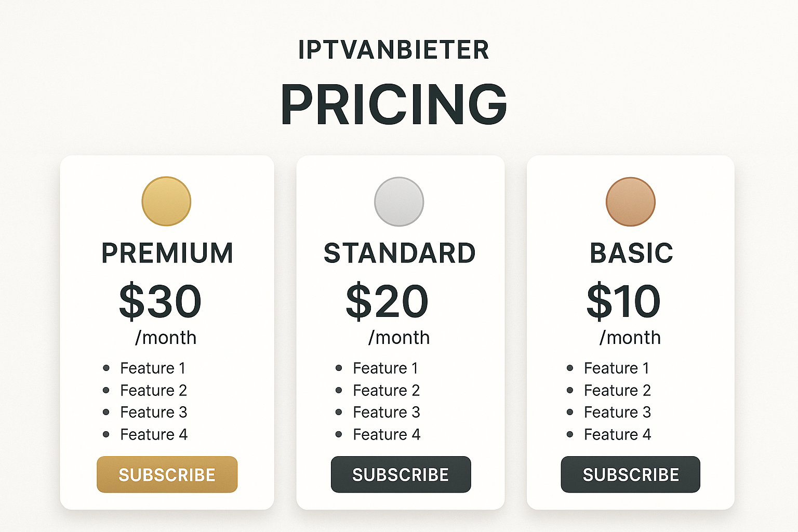Screen dimensions: 798x532
Task: Select the BASIC plan heading
Action: [x=631, y=253]
